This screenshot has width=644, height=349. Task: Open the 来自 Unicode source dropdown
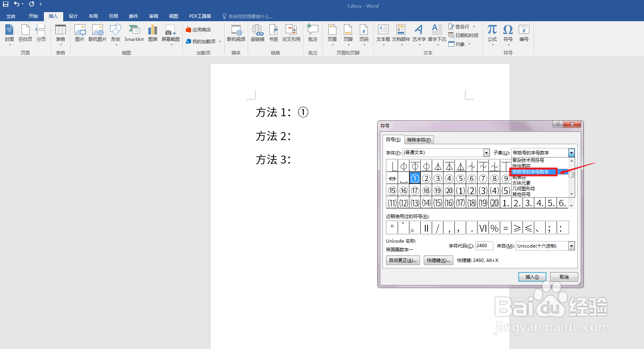pyautogui.click(x=571, y=246)
